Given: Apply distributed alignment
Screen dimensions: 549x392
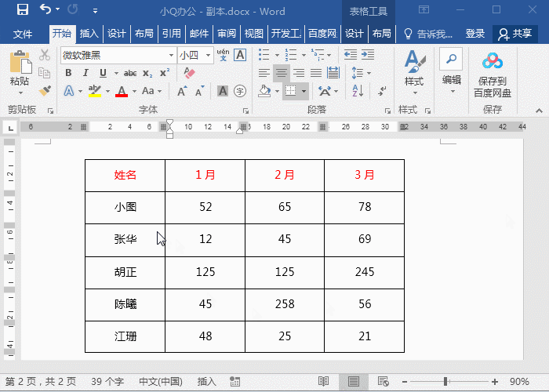Looking at the screenshot, I should [333, 73].
